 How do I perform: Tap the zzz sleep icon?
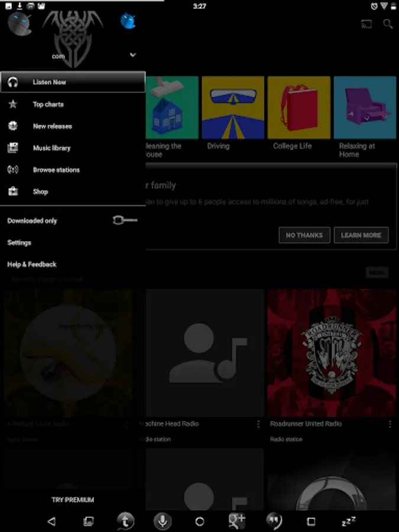348,521
